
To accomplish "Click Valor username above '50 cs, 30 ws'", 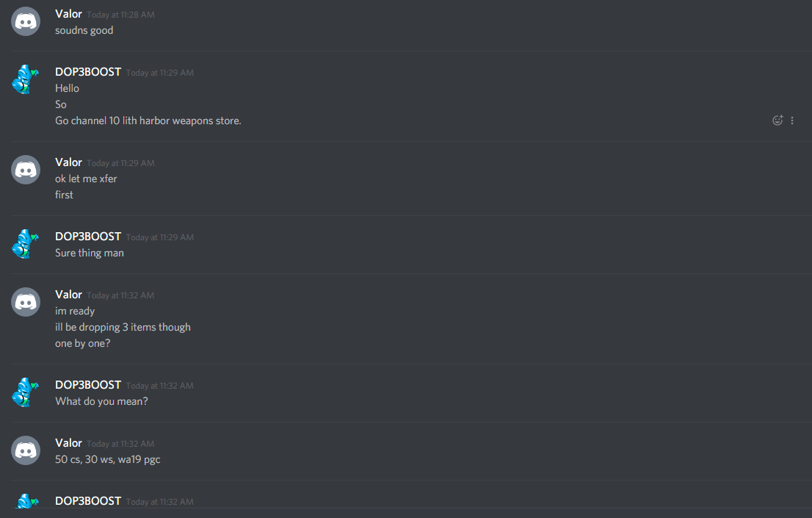I will pyautogui.click(x=68, y=443).
